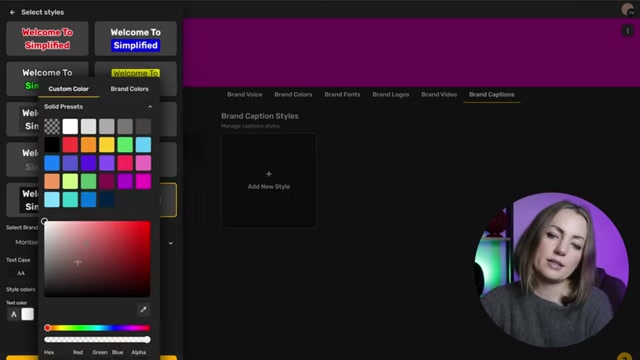Image resolution: width=640 pixels, height=360 pixels.
Task: Expand the brand font dropdown chevron
Action: point(171,243)
